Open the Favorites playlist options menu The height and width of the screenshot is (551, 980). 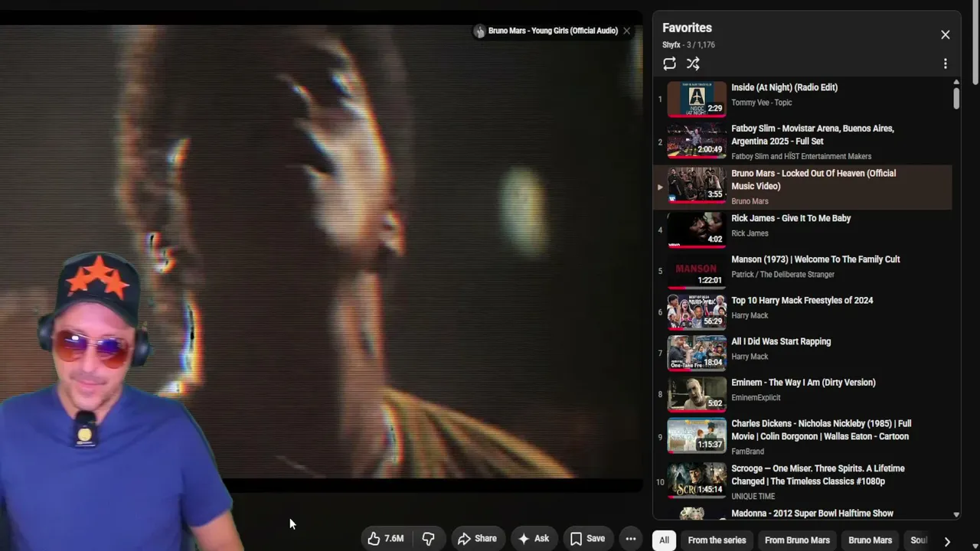(945, 64)
